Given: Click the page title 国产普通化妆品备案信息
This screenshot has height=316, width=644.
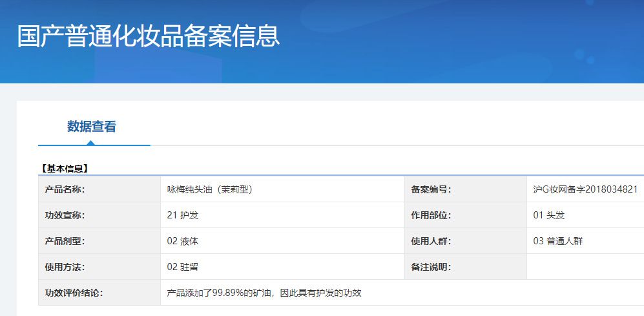Looking at the screenshot, I should tap(149, 36).
